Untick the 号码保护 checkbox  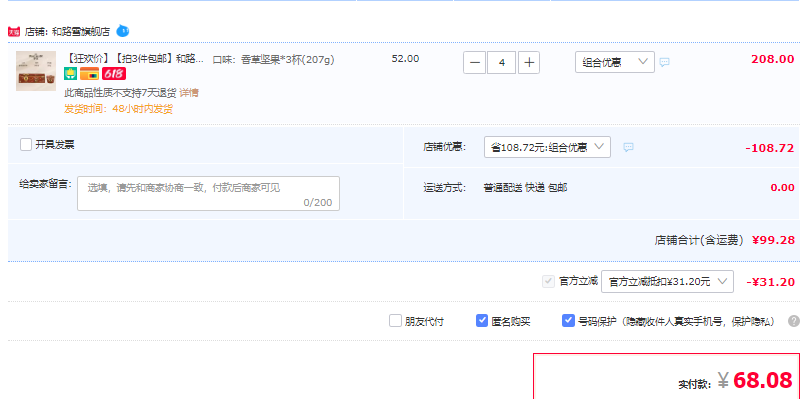(568, 321)
